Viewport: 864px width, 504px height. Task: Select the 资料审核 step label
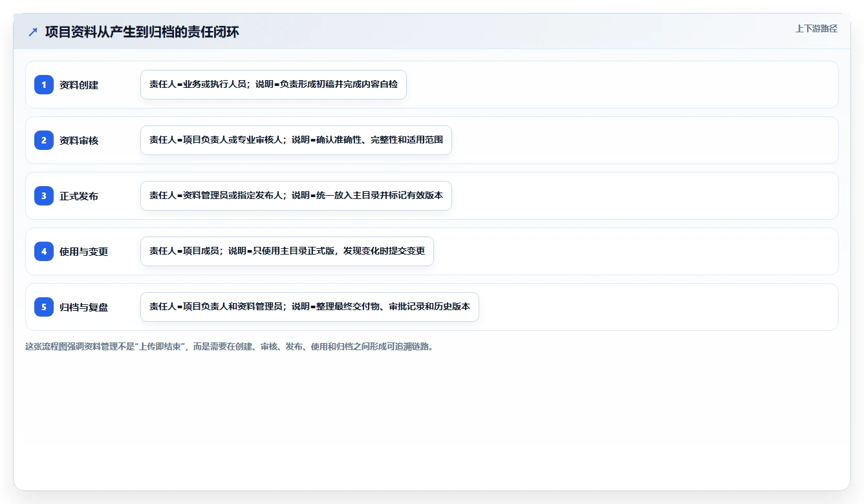pyautogui.click(x=79, y=140)
